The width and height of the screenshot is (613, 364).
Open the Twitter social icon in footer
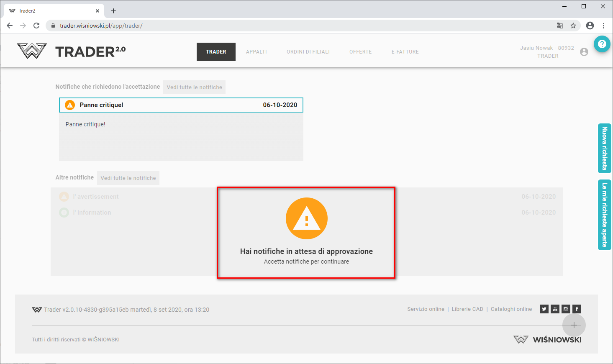[x=544, y=309]
